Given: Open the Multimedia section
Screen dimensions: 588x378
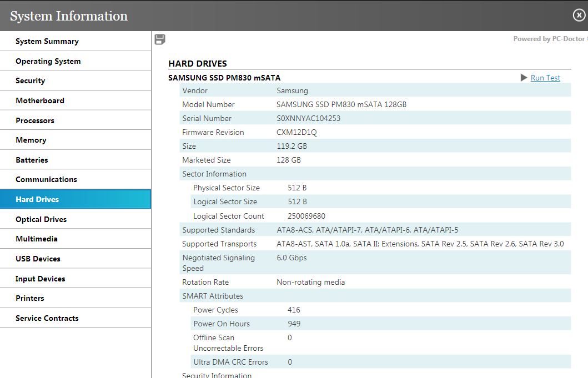Looking at the screenshot, I should (76, 239).
